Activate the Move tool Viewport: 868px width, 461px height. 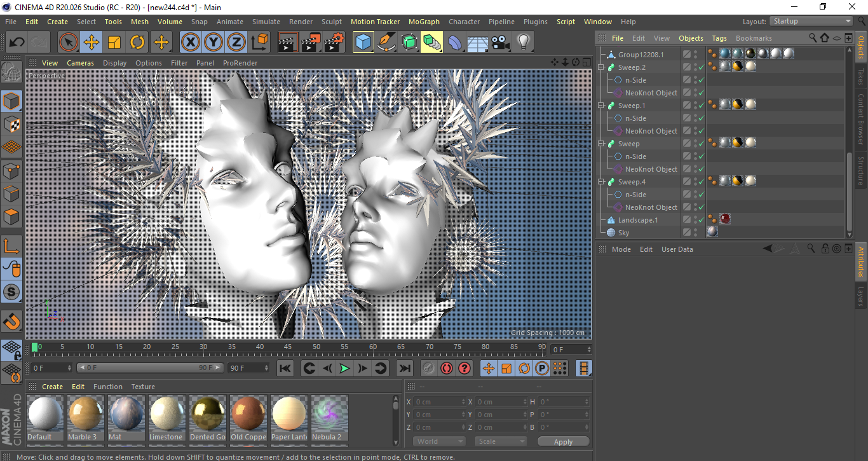tap(92, 43)
